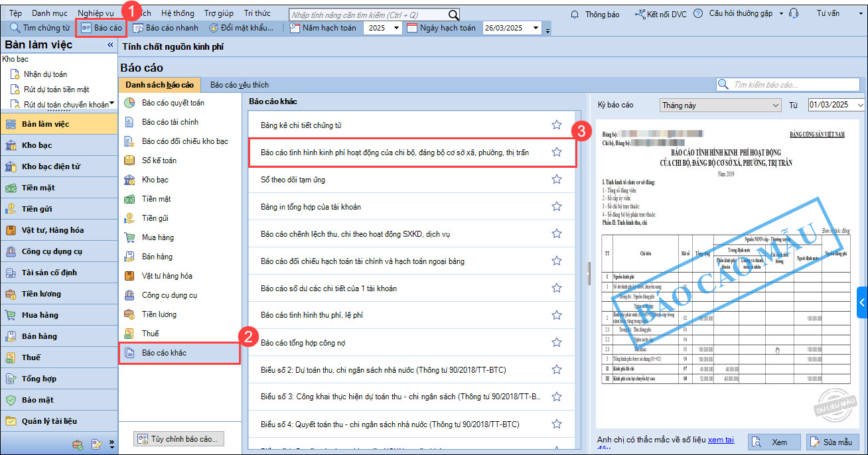
Task: Open the Tri thức menu
Action: click(257, 13)
